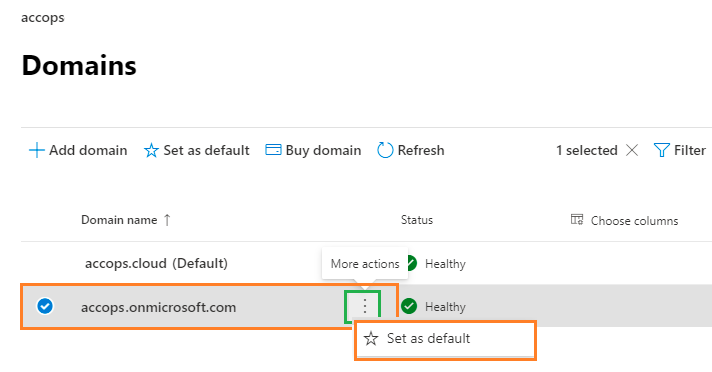
Task: Open Choose columns settings
Action: (x=624, y=221)
